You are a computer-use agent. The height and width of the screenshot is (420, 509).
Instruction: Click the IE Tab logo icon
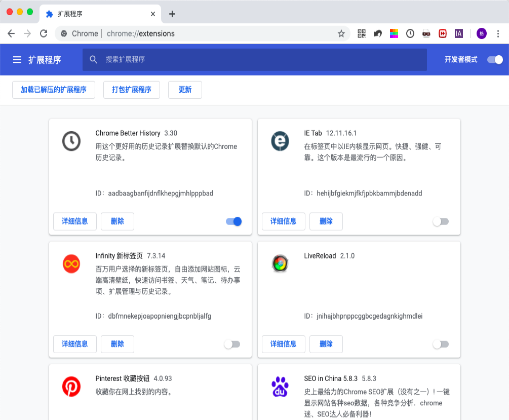click(280, 141)
